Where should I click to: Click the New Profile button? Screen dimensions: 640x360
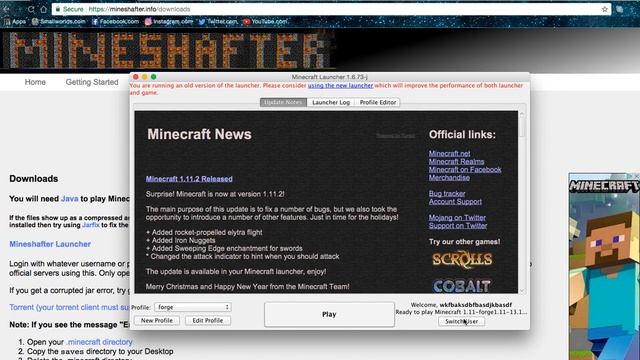[x=157, y=320]
